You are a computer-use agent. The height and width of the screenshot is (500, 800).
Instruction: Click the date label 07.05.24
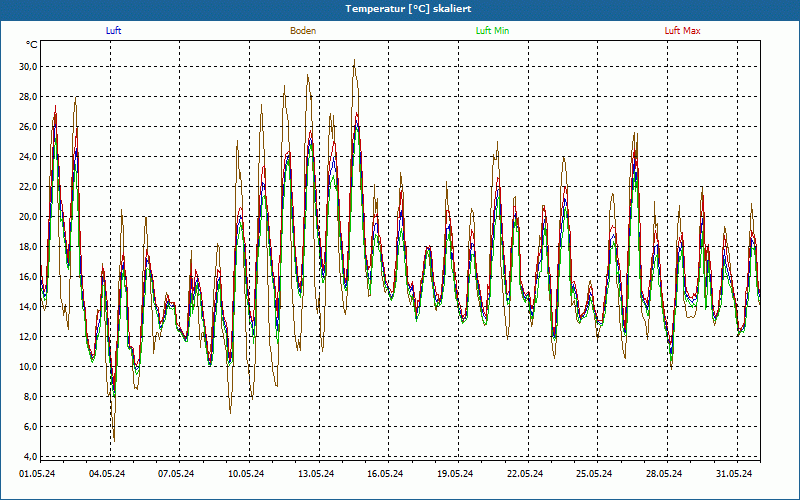(x=176, y=474)
